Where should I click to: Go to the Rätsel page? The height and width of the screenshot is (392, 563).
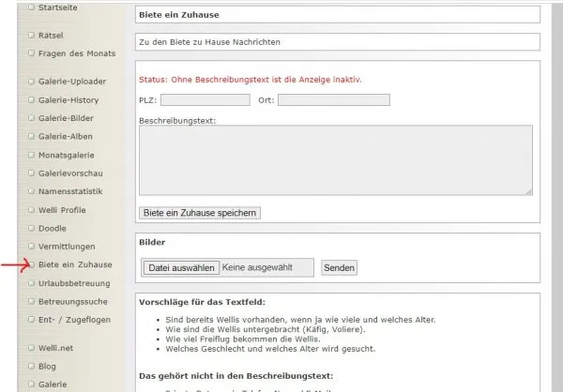coord(51,36)
